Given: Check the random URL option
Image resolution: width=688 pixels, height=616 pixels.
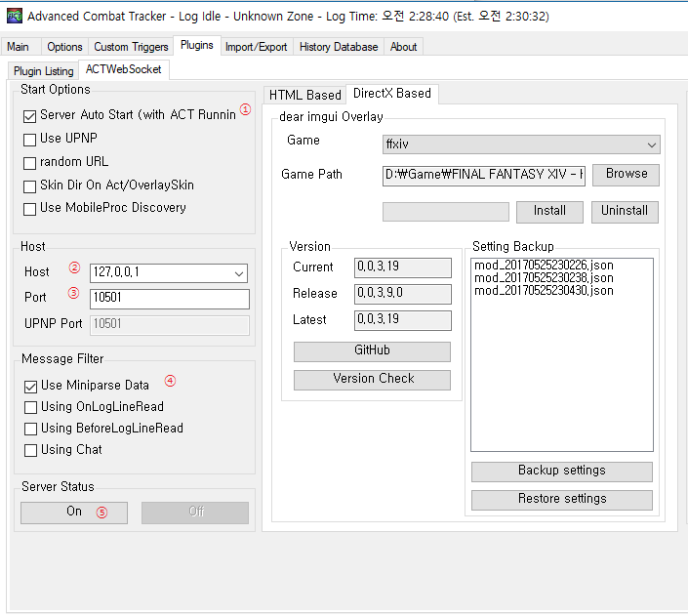Looking at the screenshot, I should point(29,163).
